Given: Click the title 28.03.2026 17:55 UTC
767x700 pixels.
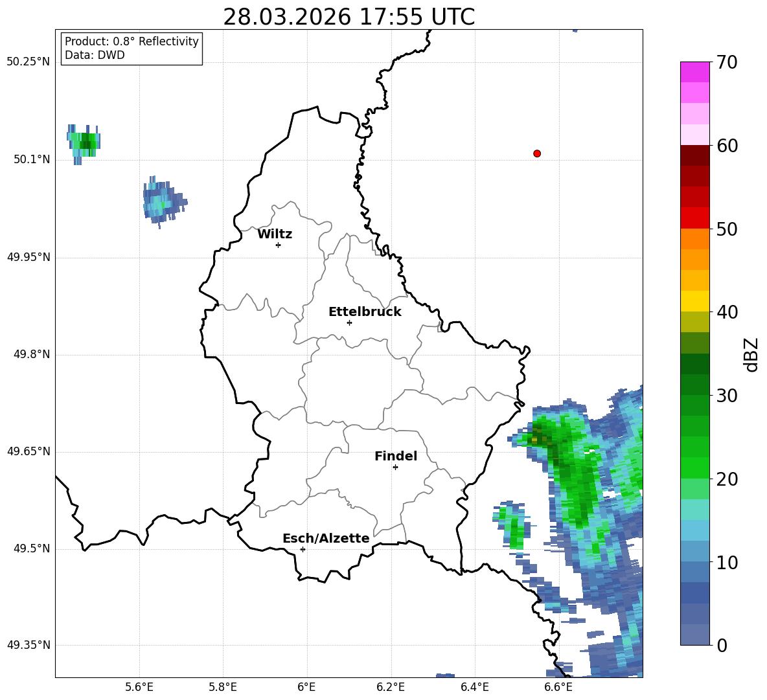Looking at the screenshot, I should pos(349,17).
